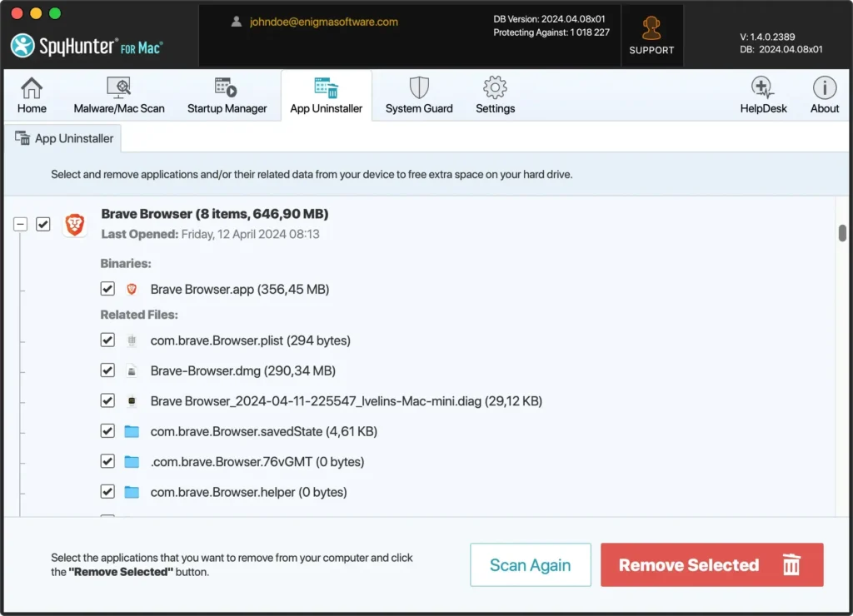Open Malware/Mac Scan icon
The image size is (853, 616).
pos(118,87)
